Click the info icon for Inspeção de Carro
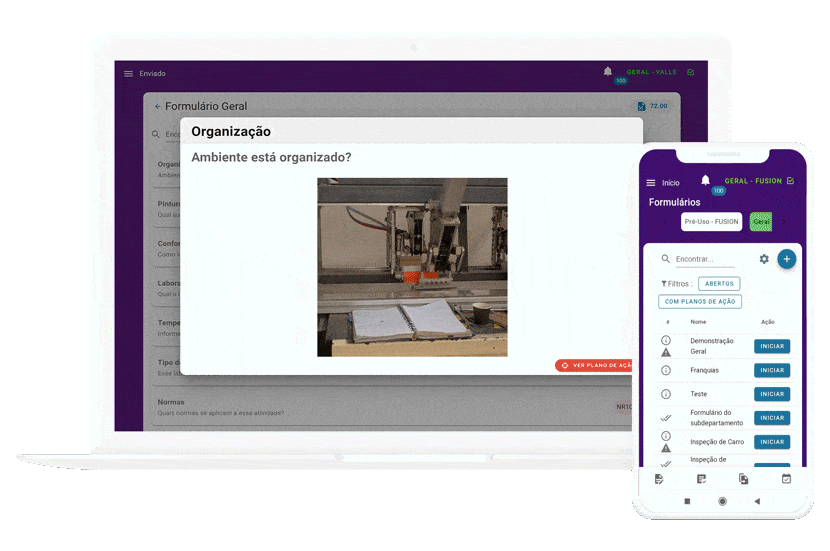 pos(666,436)
